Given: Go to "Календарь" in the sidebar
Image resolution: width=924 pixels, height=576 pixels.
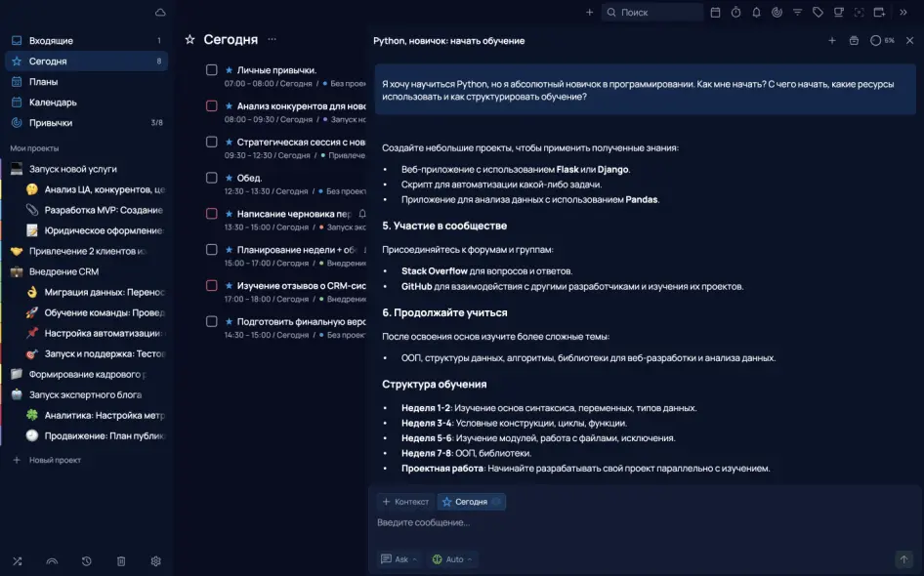Looking at the screenshot, I should click(53, 103).
